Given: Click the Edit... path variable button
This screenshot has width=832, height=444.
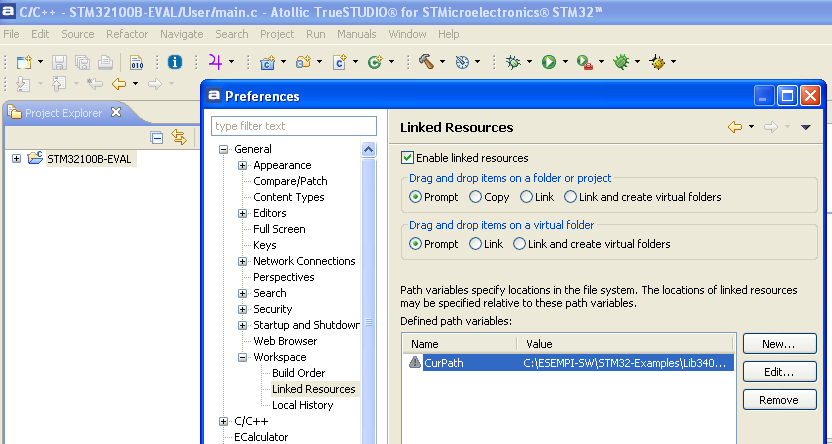Looking at the screenshot, I should (779, 372).
